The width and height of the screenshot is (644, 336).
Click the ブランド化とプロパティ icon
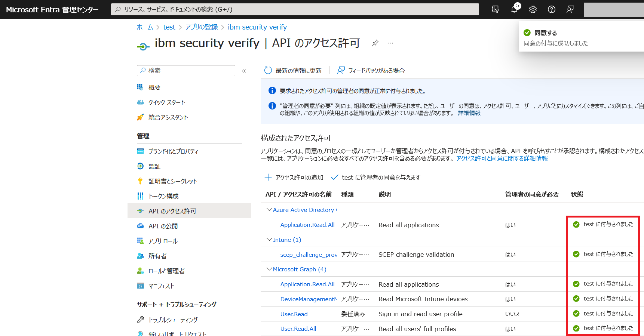140,151
